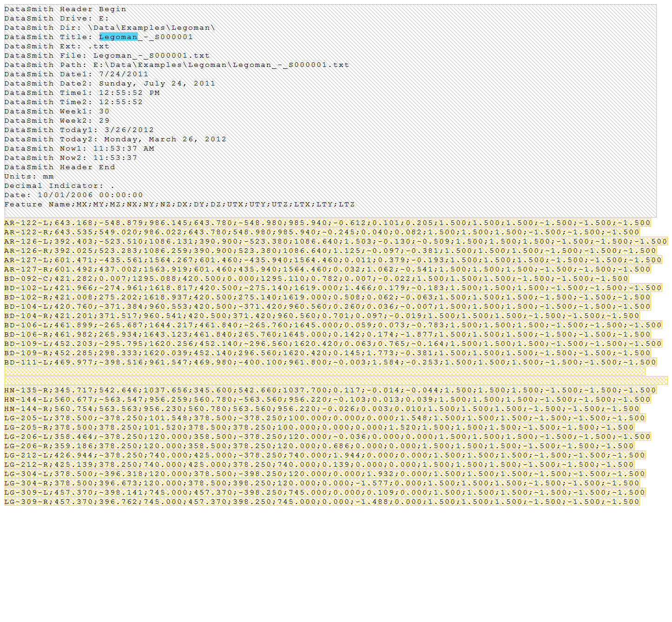The image size is (672, 622).
Task: Click the DataSmith Drive: E: line
Action: (56, 19)
